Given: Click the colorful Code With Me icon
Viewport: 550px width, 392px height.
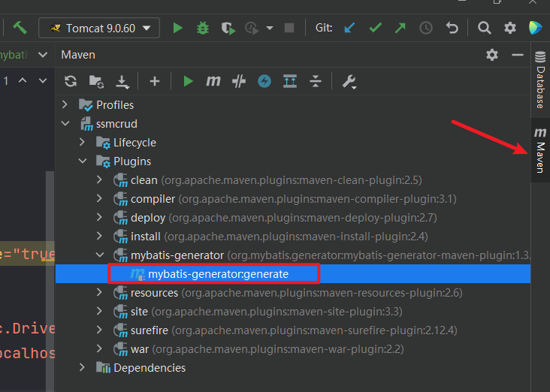Looking at the screenshot, I should pos(535,28).
